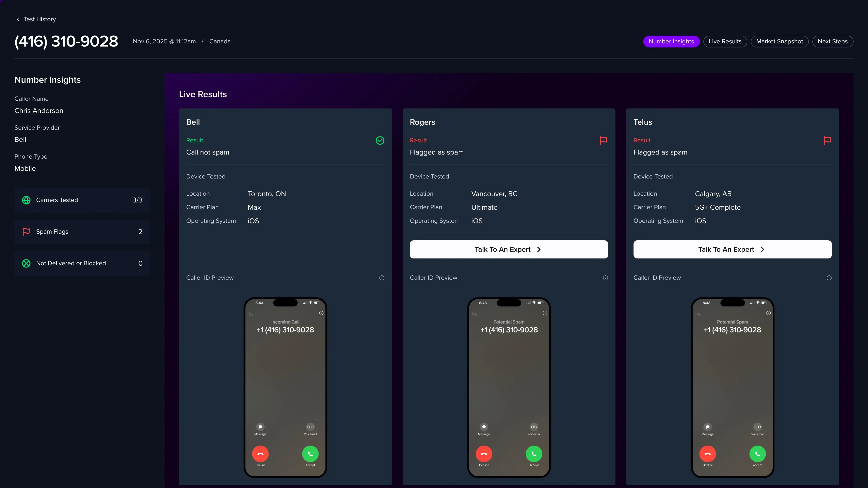
Task: Open the Market Snapshot tab
Action: point(779,41)
